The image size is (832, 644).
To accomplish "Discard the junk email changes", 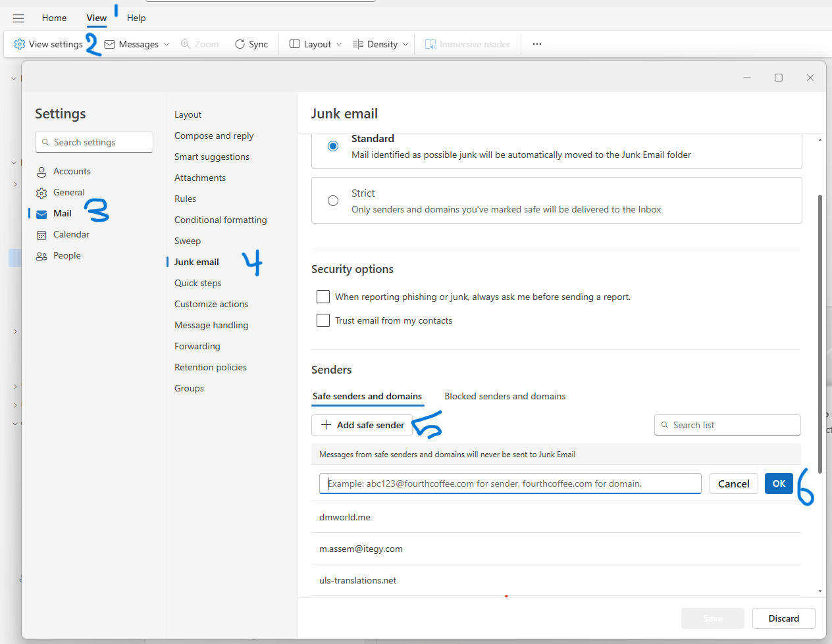I will [x=783, y=618].
